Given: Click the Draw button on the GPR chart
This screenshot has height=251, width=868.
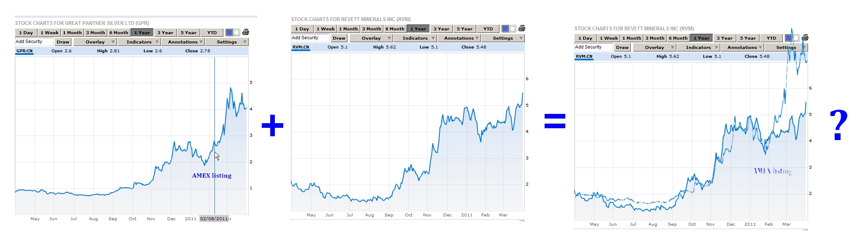Looking at the screenshot, I should 63,42.
